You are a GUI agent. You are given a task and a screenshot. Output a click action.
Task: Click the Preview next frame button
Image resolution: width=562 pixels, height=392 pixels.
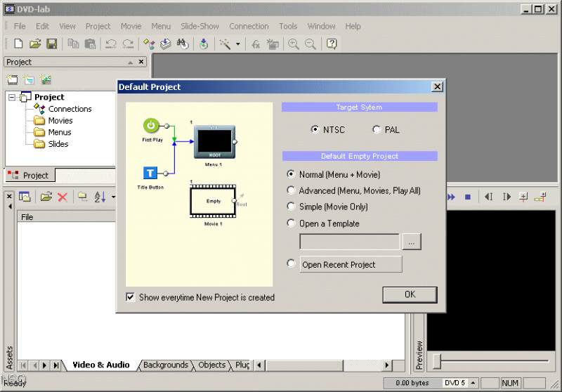(506, 197)
